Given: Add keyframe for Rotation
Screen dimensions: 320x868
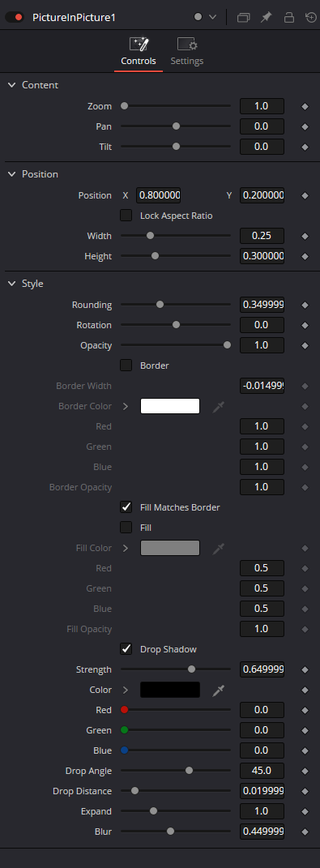Looking at the screenshot, I should pos(305,325).
